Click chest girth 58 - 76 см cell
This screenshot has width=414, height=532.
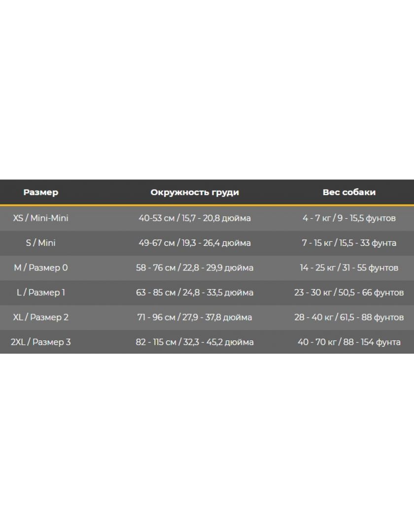pyautogui.click(x=195, y=267)
